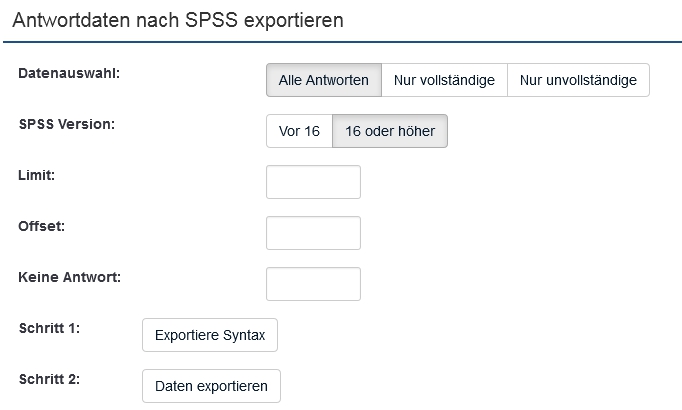Switch to "Nur unvollständige" responses
The image size is (682, 410).
(x=578, y=80)
